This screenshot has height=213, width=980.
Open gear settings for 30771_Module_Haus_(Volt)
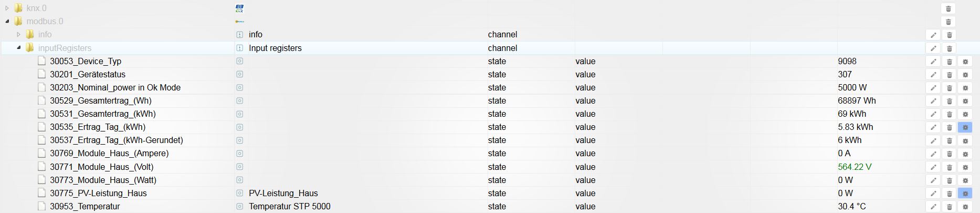[965, 167]
